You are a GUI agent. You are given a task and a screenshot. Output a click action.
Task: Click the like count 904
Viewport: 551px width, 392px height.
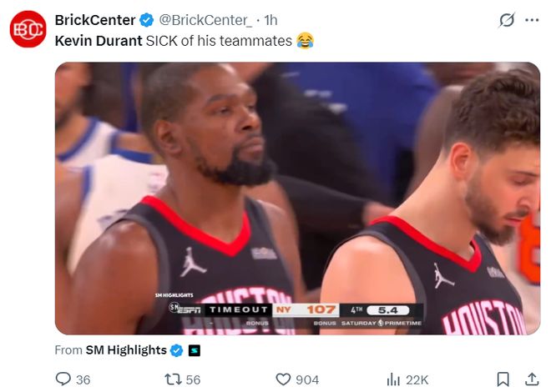[x=307, y=379]
